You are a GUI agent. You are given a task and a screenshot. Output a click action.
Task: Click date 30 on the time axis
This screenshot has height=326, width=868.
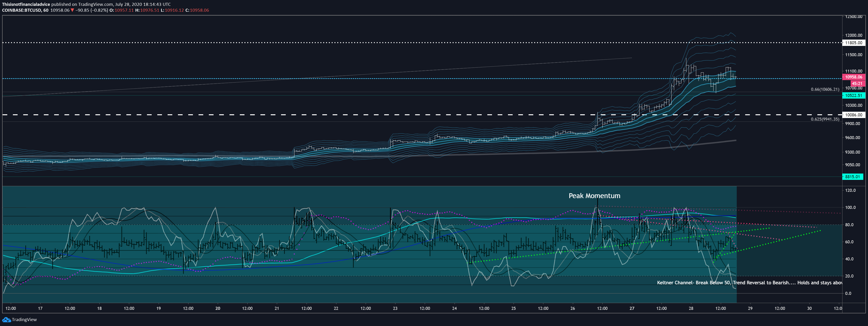pyautogui.click(x=809, y=308)
